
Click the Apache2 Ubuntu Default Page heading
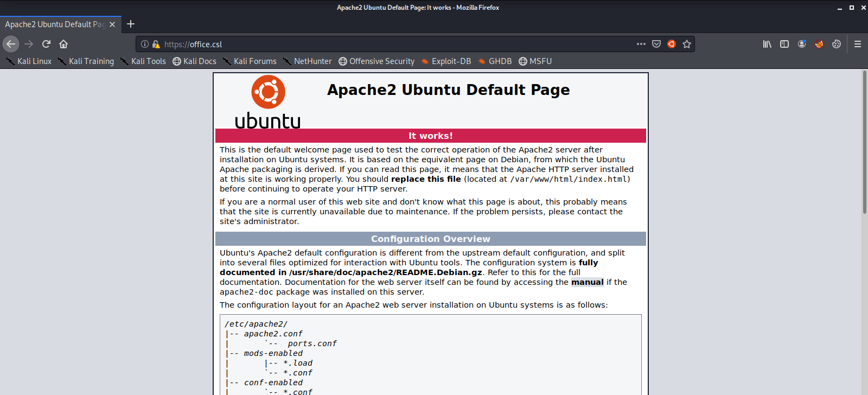pos(448,90)
